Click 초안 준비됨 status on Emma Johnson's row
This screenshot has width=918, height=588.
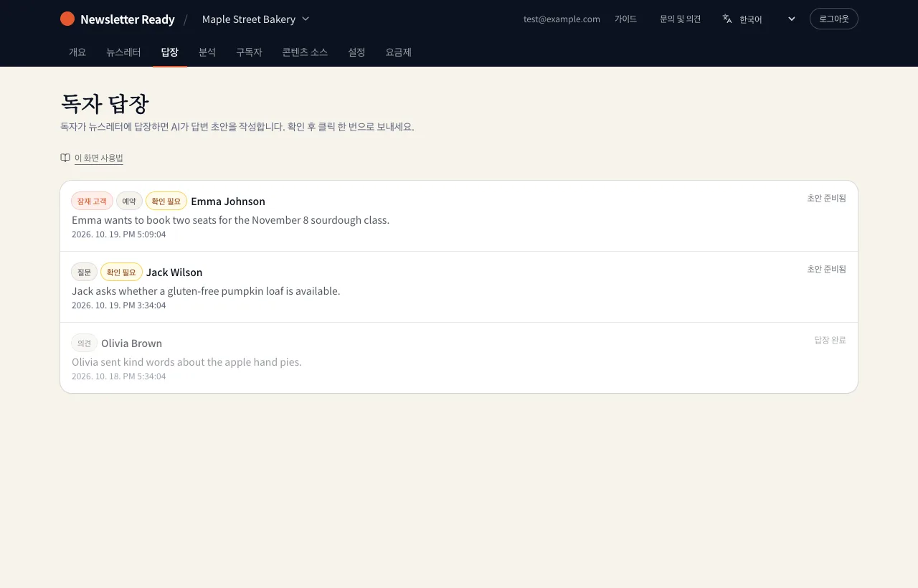pyautogui.click(x=826, y=198)
